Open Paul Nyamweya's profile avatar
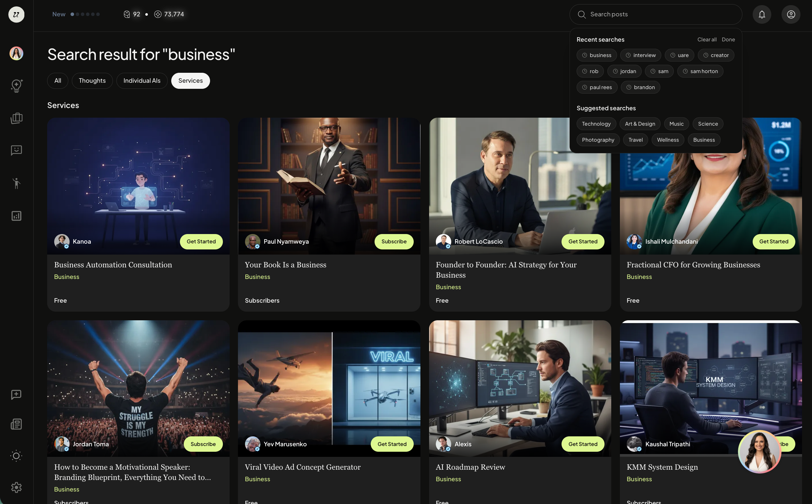 pyautogui.click(x=252, y=241)
